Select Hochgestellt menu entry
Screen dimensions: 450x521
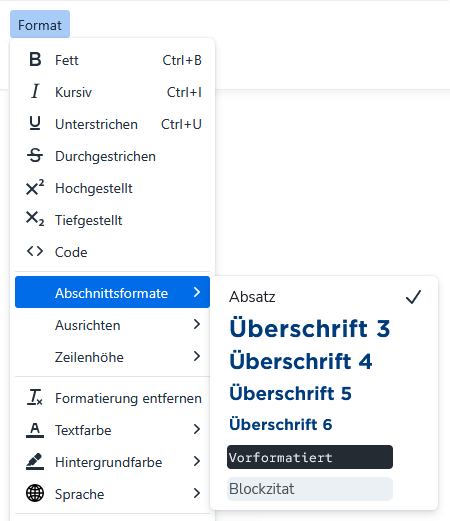[112, 188]
